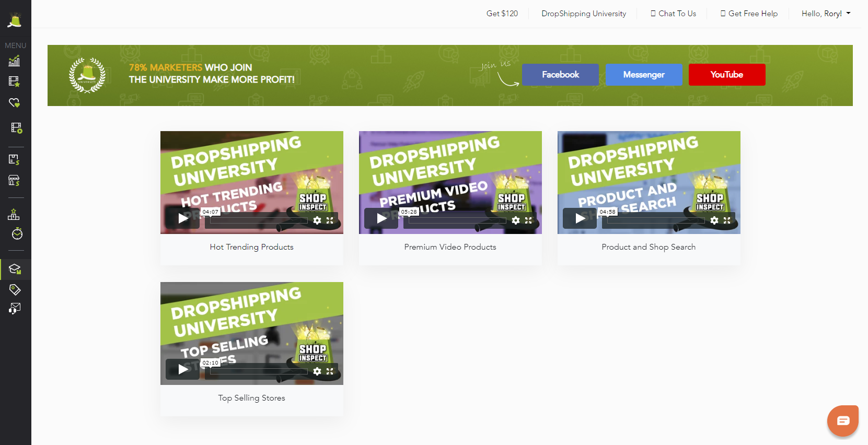Open the Top Selling Stores video thumbnail
Image resolution: width=868 pixels, height=445 pixels.
pos(252,333)
